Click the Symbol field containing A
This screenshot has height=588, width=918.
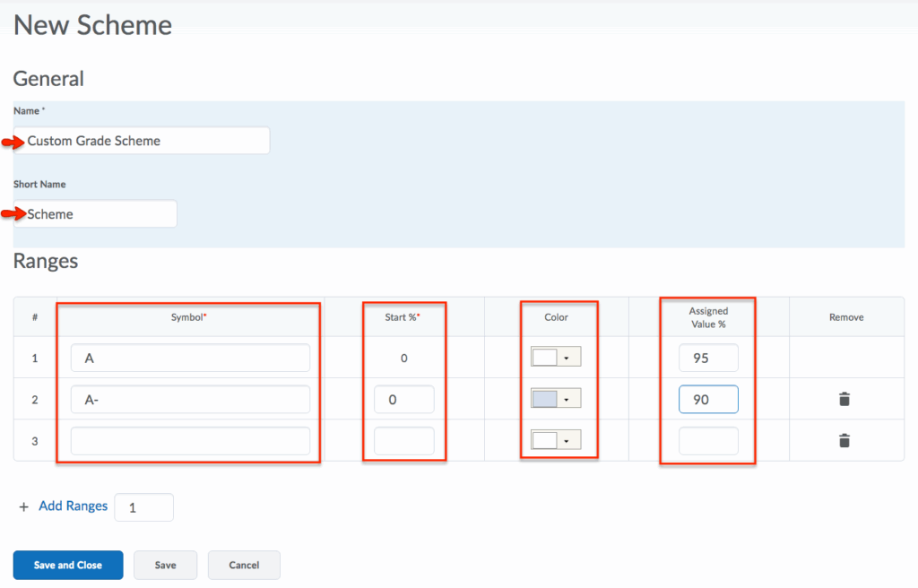pos(190,358)
